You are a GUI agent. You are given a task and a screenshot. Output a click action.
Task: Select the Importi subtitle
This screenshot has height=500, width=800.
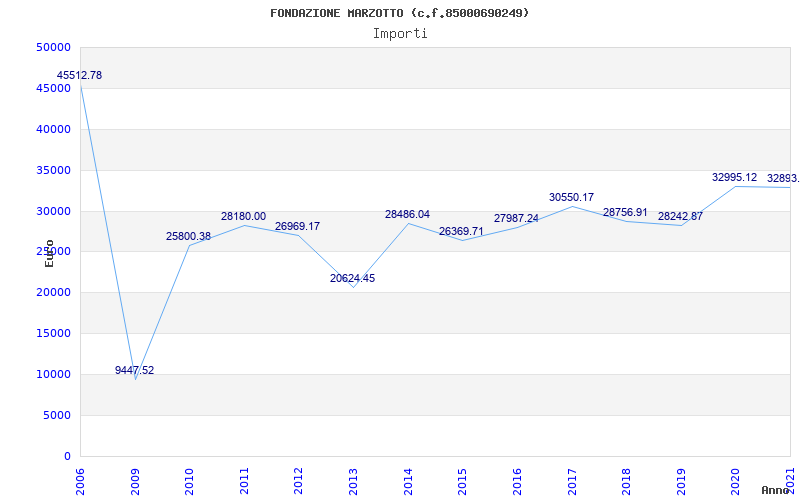(x=400, y=34)
